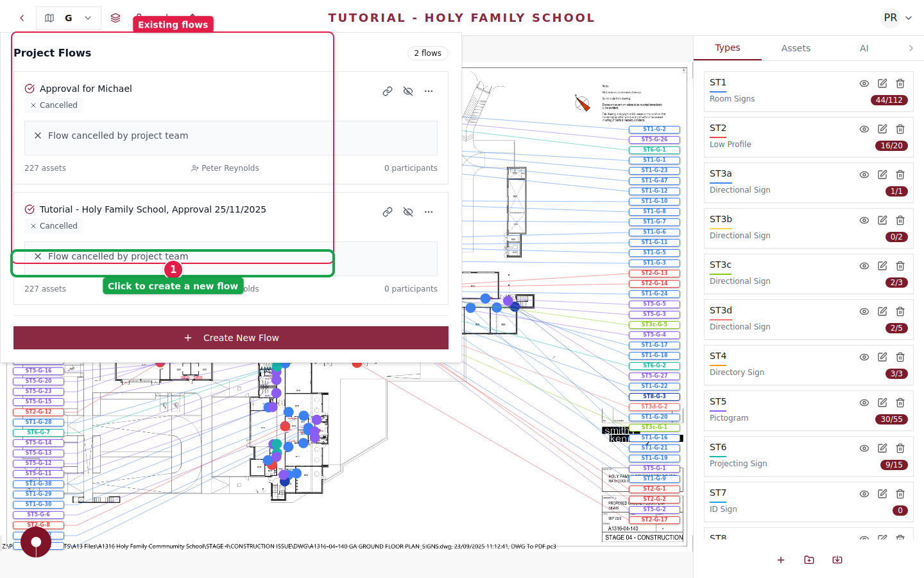Toggle visibility of ST1 Room Signs
924x578 pixels.
click(x=864, y=83)
